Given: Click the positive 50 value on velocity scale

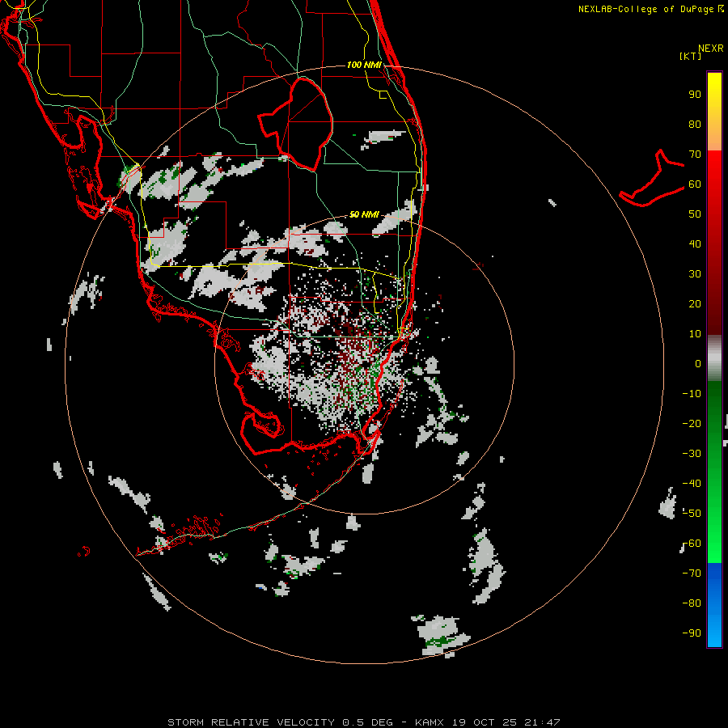Looking at the screenshot, I should point(695,214).
